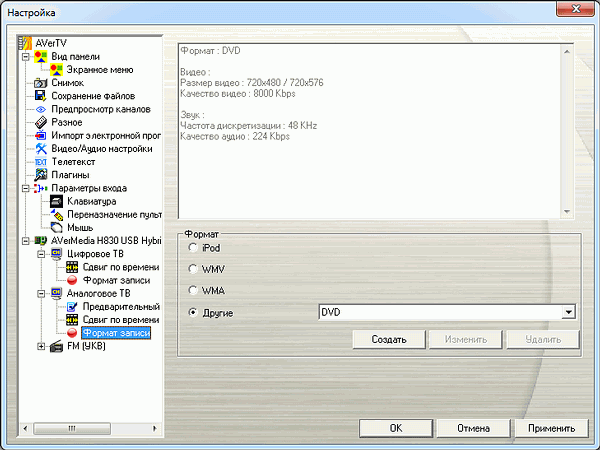The image size is (600, 450).
Task: Collapse the Аналоговое ТВ tree node
Action: coord(41,293)
